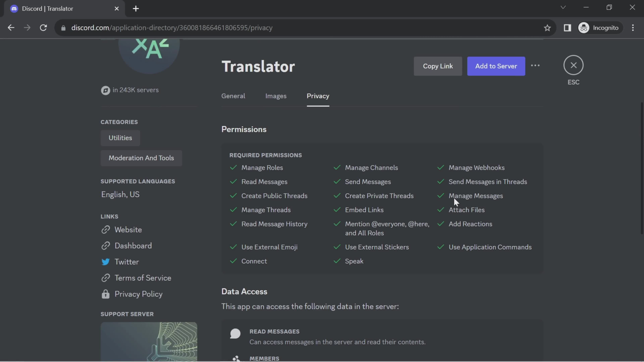644x362 pixels.
Task: Click the support server banner thumbnail
Action: click(x=149, y=341)
